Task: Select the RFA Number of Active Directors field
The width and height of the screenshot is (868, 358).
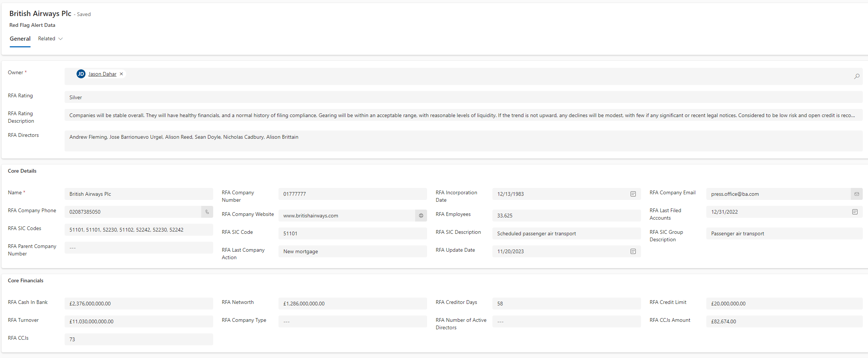Action: 567,321
